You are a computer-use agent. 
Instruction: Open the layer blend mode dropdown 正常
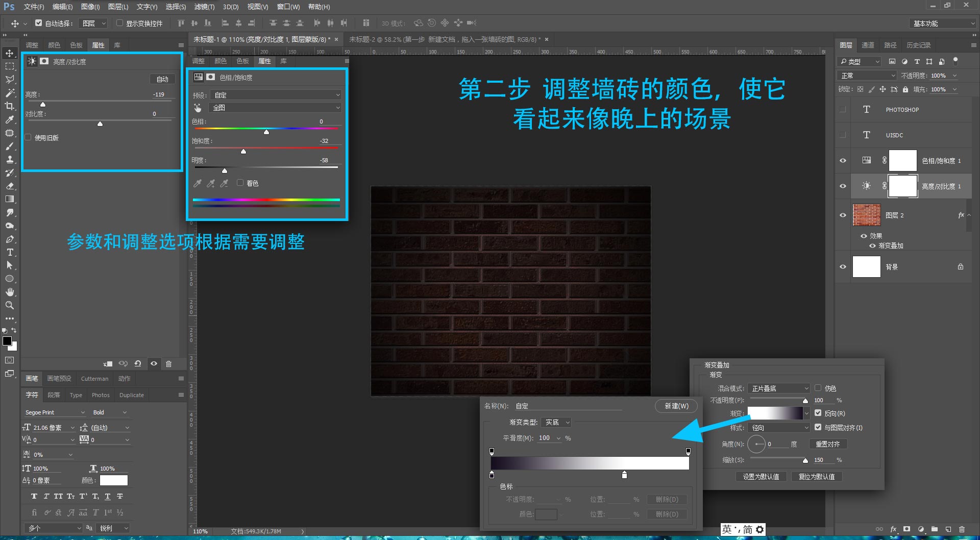coord(867,76)
